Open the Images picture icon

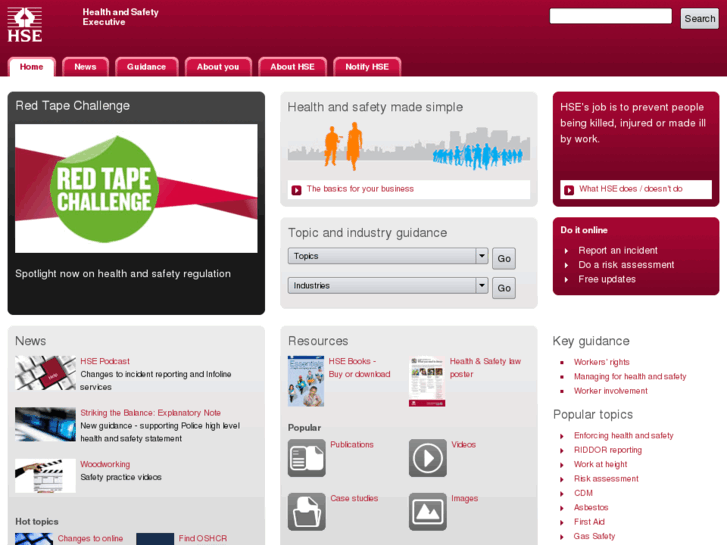(x=427, y=512)
